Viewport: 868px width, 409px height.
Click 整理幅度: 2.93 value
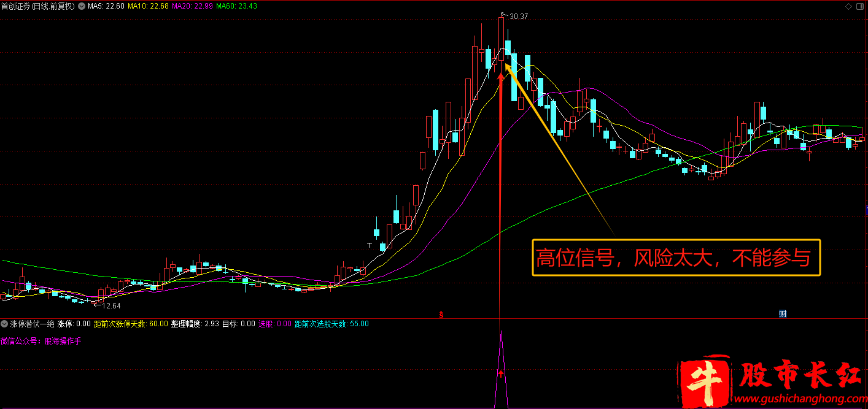coord(195,323)
